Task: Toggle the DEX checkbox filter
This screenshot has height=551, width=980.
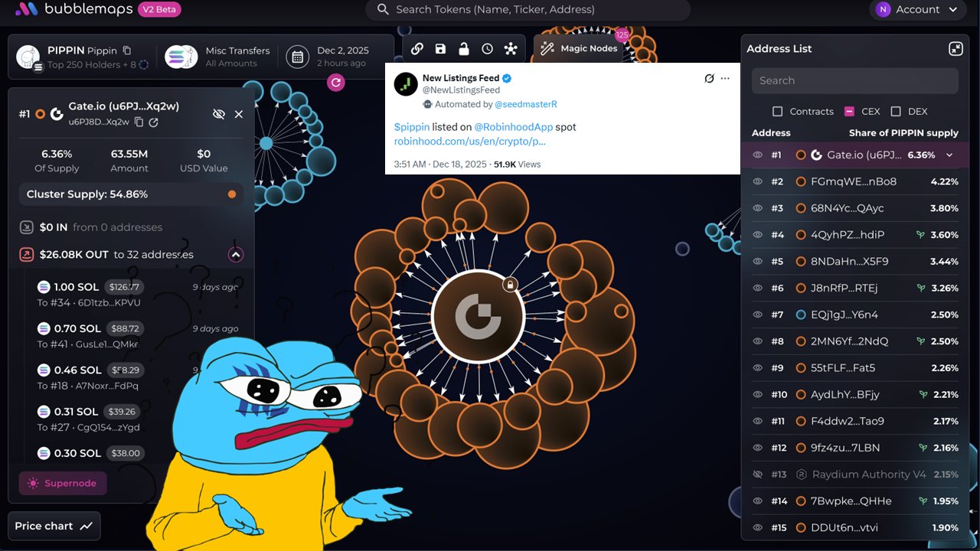Action: pos(896,112)
